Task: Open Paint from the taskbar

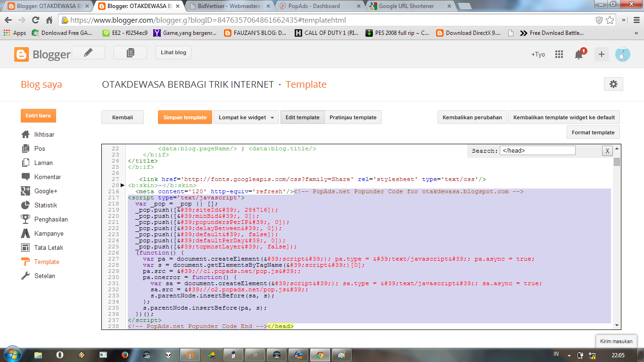Action: click(341, 354)
